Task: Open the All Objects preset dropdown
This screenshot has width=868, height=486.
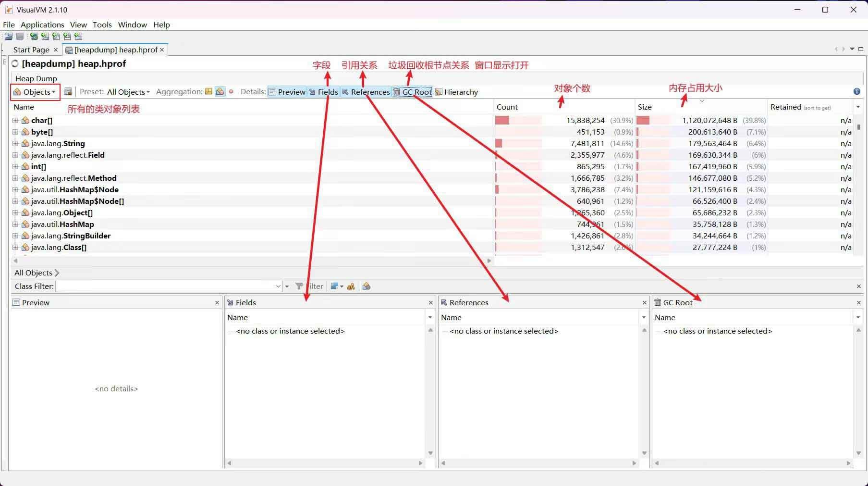Action: 128,92
